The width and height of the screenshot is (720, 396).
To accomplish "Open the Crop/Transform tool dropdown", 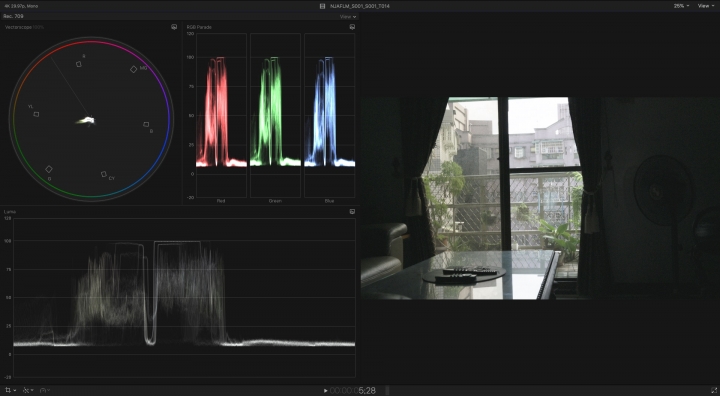I will [10, 390].
